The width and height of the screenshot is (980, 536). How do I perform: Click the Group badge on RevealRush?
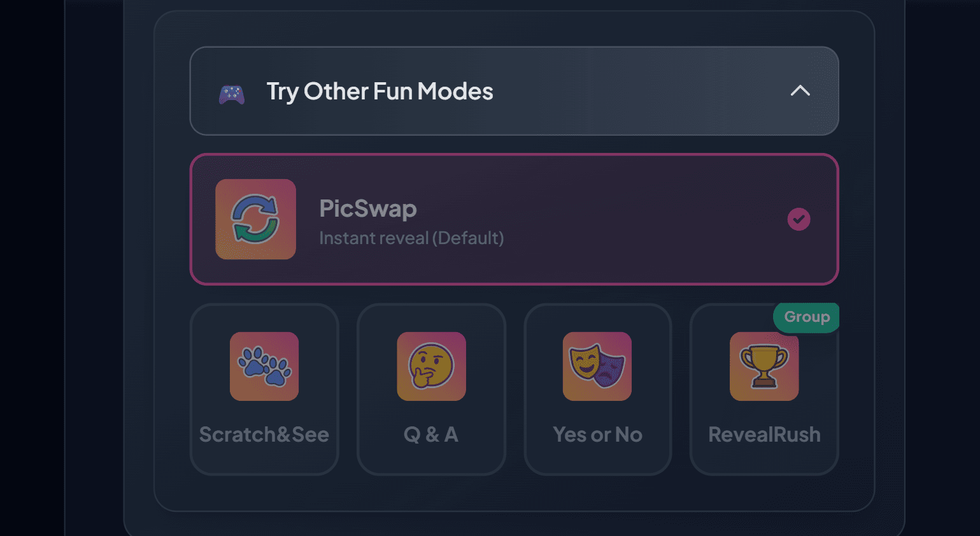click(x=806, y=317)
